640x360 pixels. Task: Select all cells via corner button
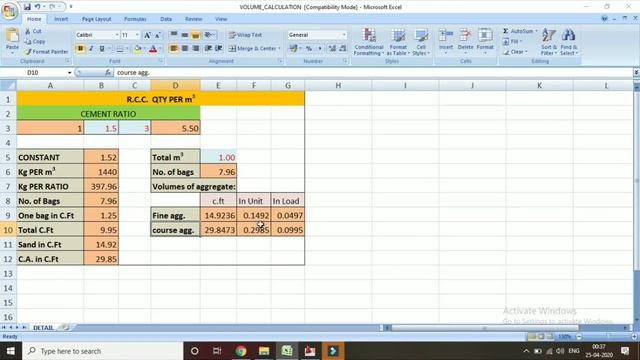pyautogui.click(x=8, y=85)
